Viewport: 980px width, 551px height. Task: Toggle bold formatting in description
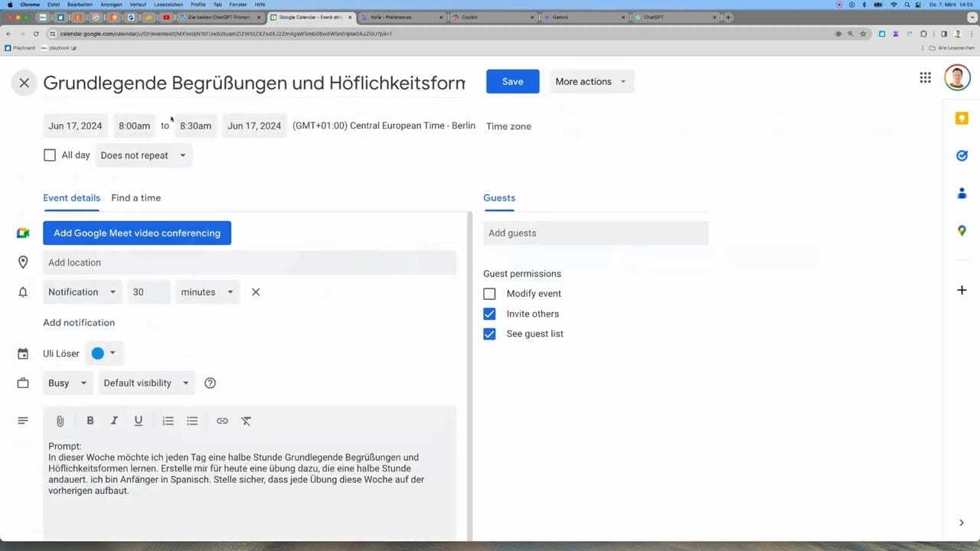[90, 421]
